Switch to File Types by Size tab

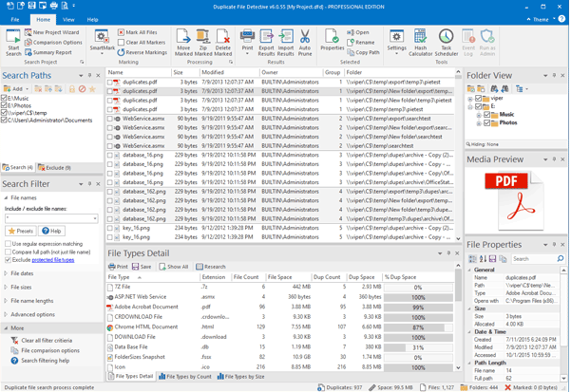240,377
